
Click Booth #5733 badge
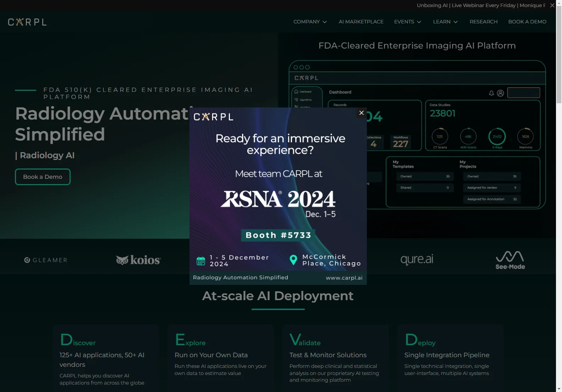pyautogui.click(x=278, y=235)
